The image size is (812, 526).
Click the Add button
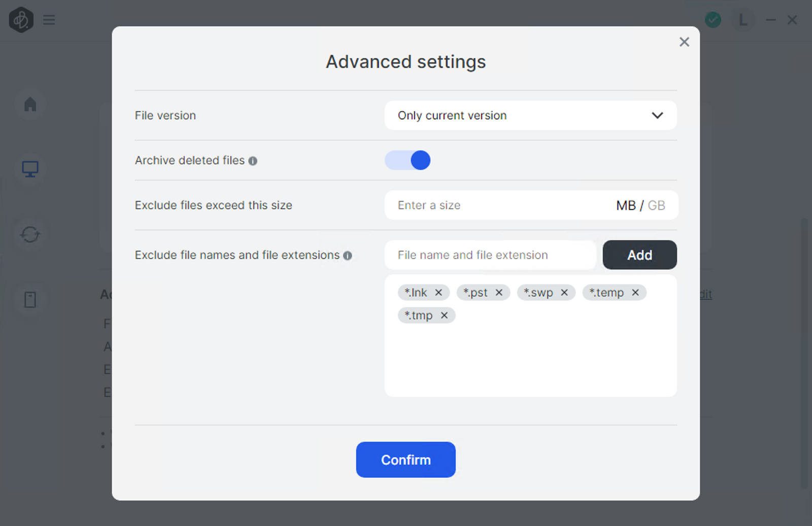tap(639, 255)
